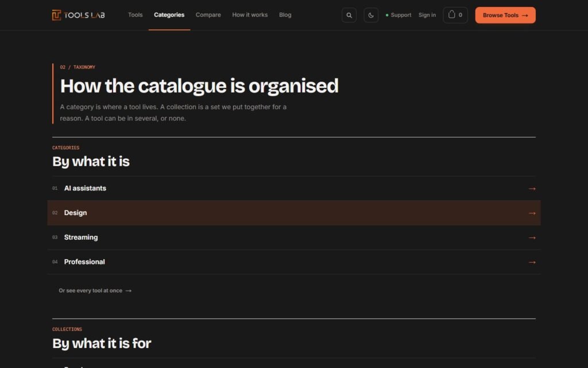The width and height of the screenshot is (588, 368).
Task: Click the Browse Tools button
Action: pyautogui.click(x=505, y=15)
